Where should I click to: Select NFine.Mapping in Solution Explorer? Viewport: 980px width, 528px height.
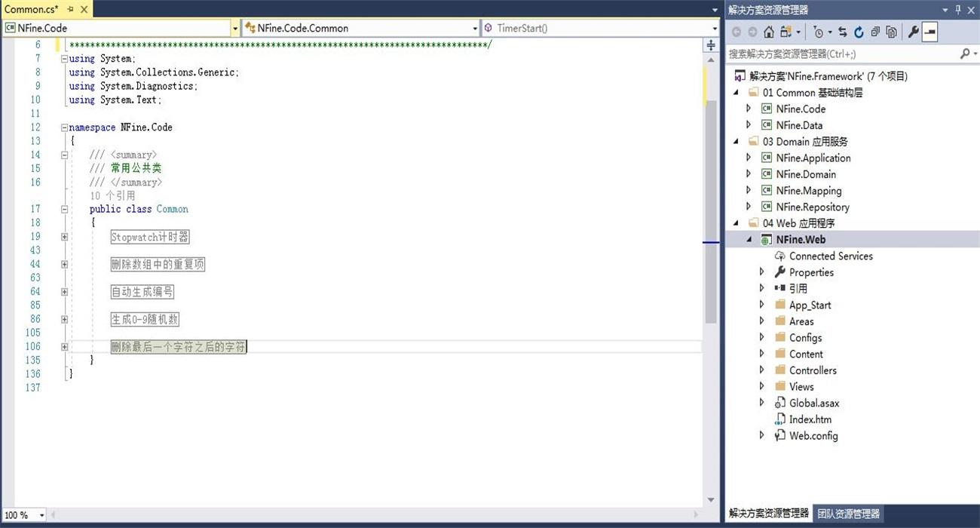tap(809, 191)
